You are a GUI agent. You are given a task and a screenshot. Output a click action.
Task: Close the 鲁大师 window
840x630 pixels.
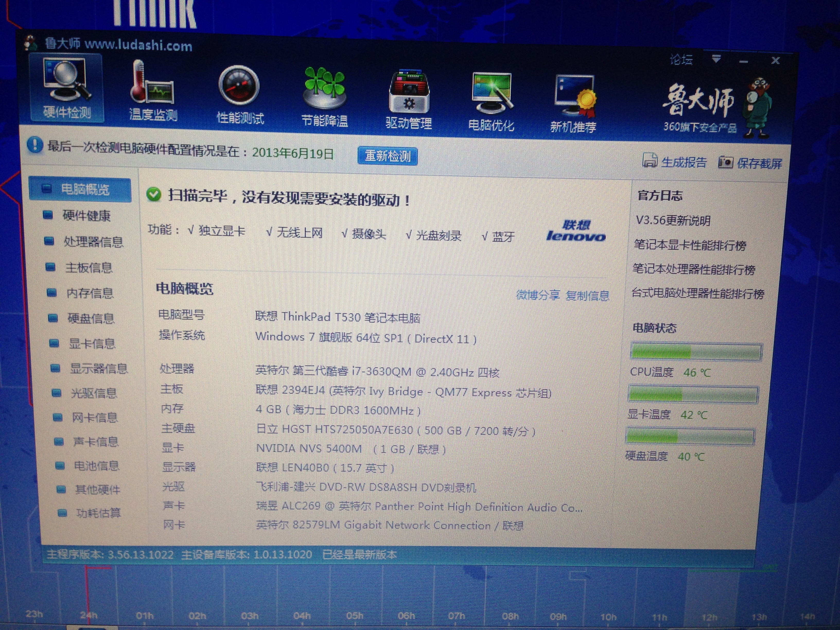775,60
